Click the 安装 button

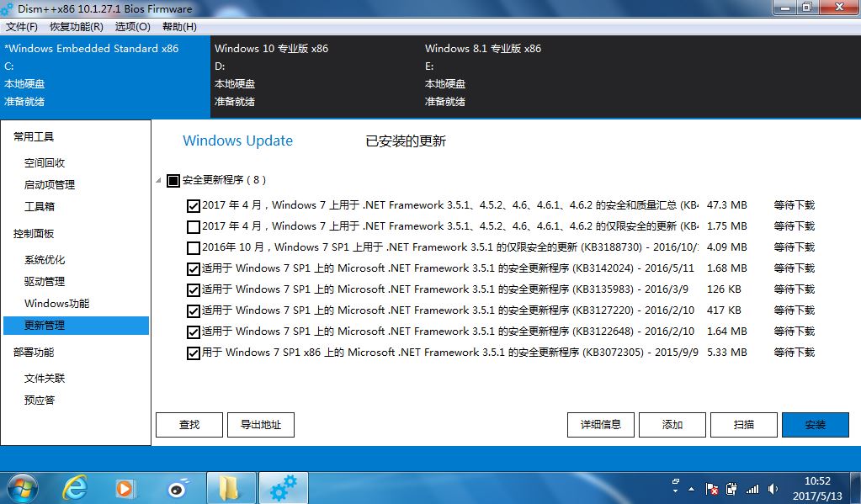coord(816,425)
